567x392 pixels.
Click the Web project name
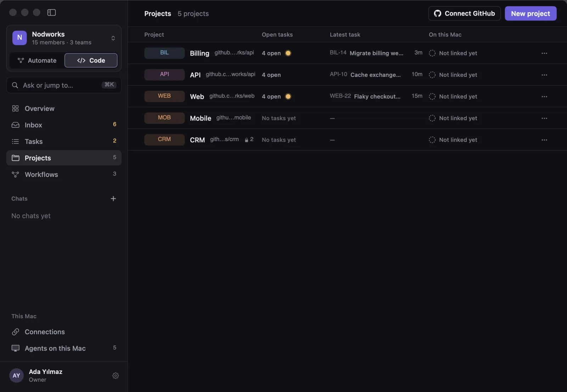197,96
